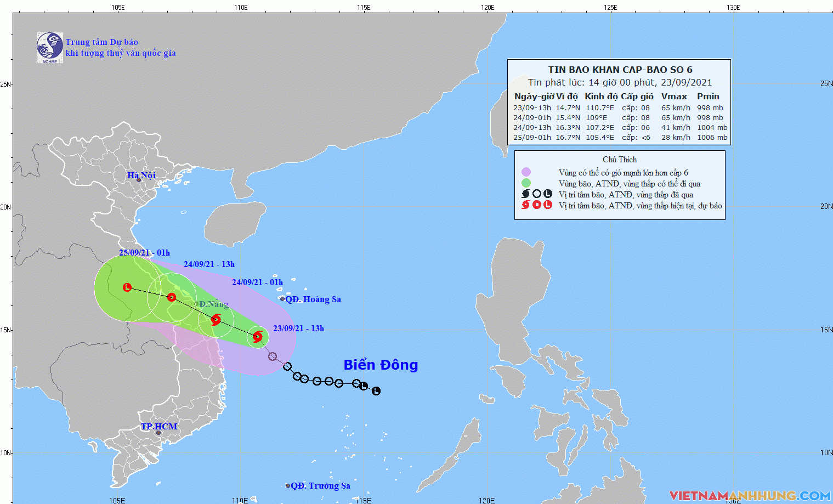The image size is (833, 504).
Task: Click the Hà Nội city label
Action: [141, 175]
